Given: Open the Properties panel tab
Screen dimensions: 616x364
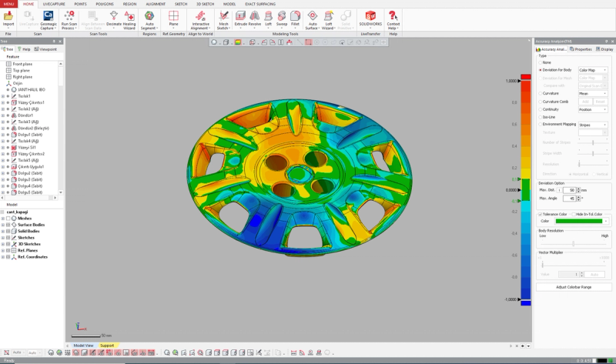Looking at the screenshot, I should [x=581, y=49].
